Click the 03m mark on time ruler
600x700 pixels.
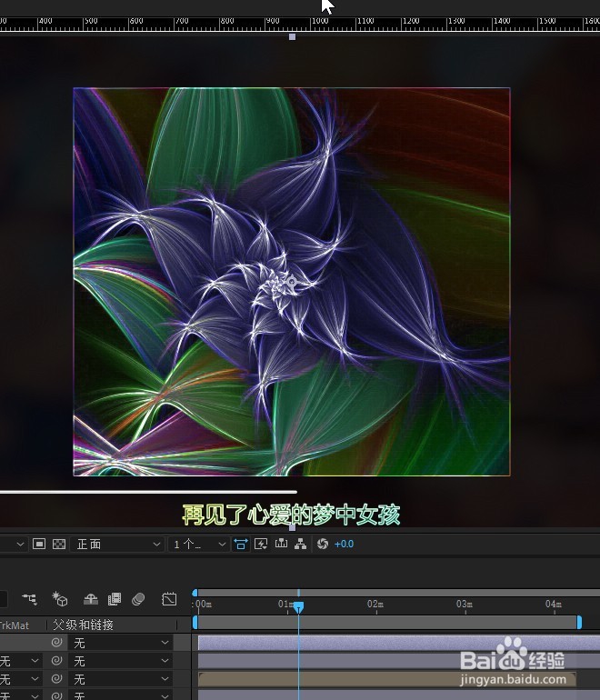(465, 604)
